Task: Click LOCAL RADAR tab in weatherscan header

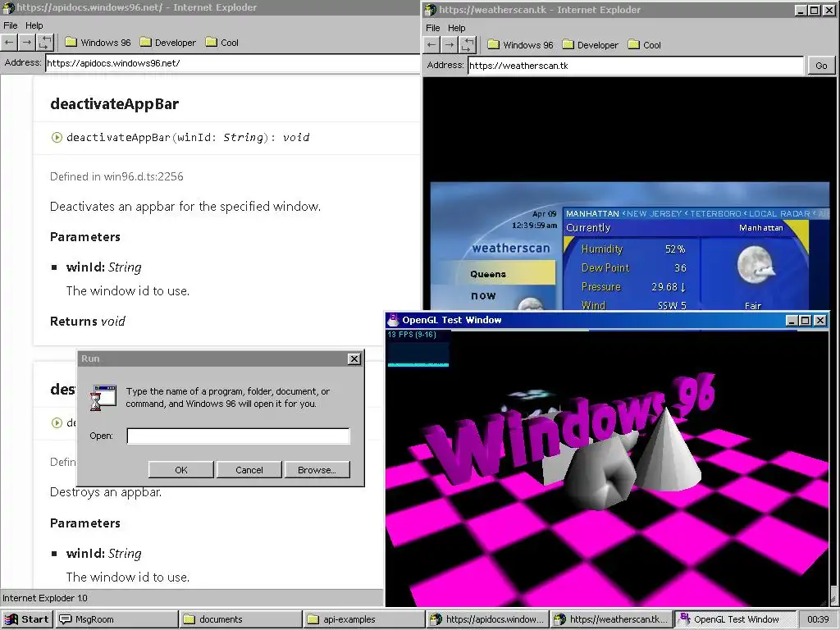Action: (779, 213)
